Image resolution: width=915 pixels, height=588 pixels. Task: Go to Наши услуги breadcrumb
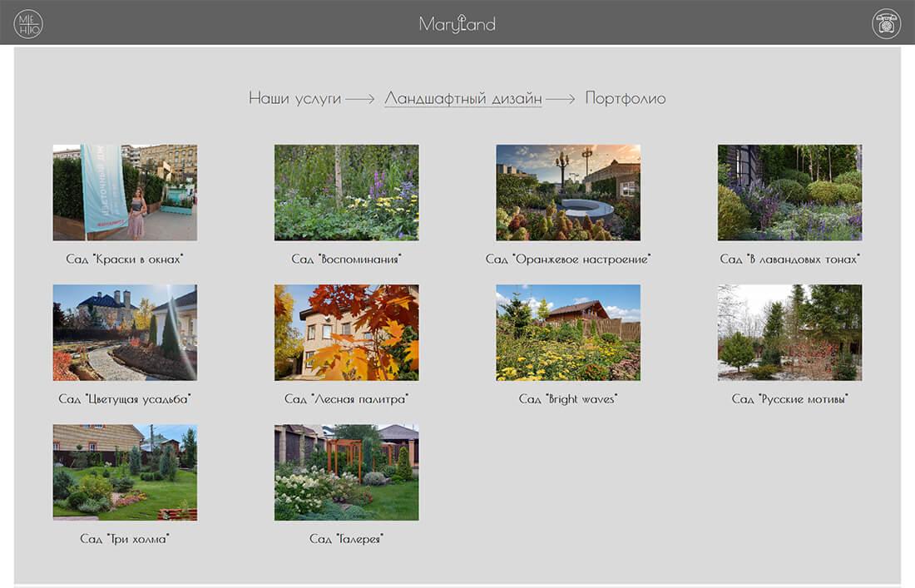294,98
